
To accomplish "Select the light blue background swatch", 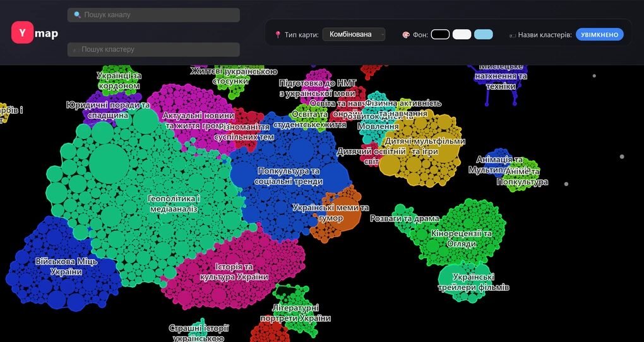I will [483, 34].
